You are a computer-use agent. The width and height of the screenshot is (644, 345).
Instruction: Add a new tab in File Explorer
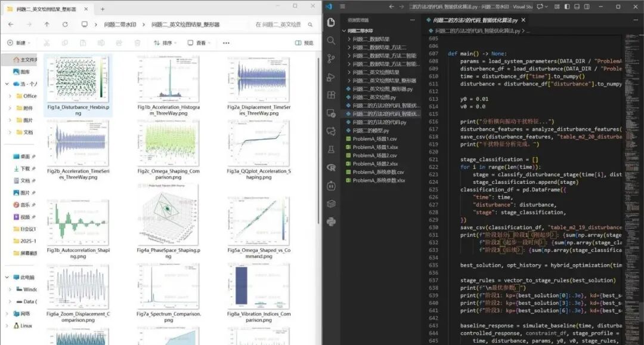click(x=103, y=9)
